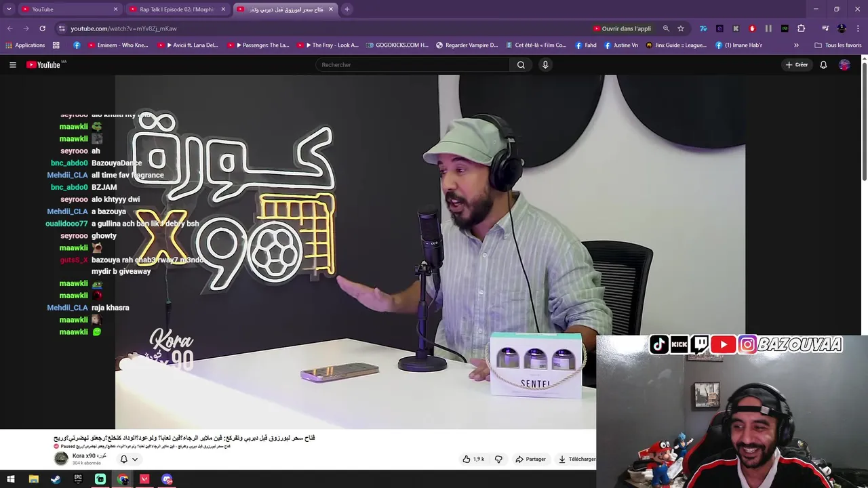Open the Applications bookmark
The width and height of the screenshot is (868, 488).
(x=24, y=45)
